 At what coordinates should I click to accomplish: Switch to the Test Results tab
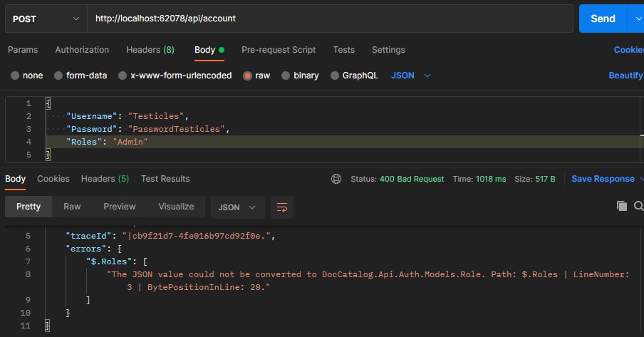tap(165, 179)
